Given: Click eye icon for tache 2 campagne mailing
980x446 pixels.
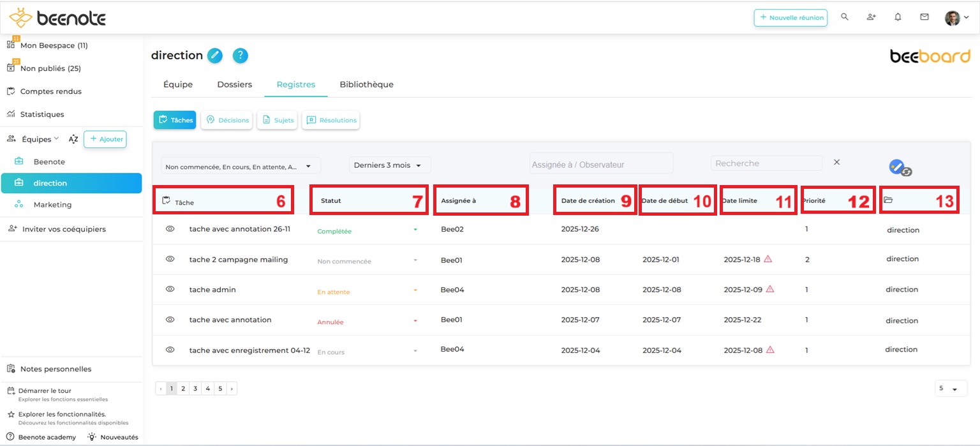Looking at the screenshot, I should [x=170, y=259].
